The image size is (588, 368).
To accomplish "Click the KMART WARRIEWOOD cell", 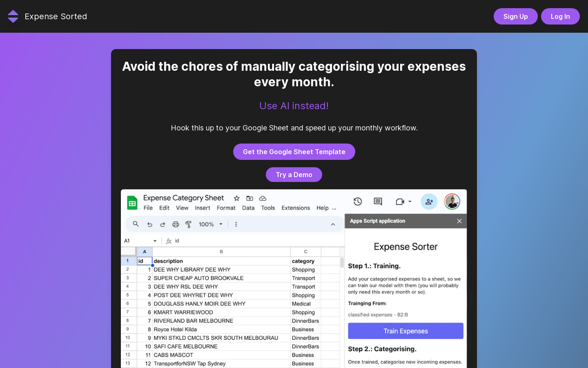I will click(x=221, y=312).
